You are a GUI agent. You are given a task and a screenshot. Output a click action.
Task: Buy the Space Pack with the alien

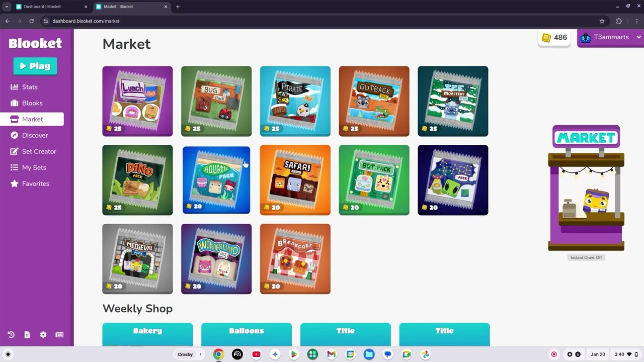pyautogui.click(x=453, y=180)
